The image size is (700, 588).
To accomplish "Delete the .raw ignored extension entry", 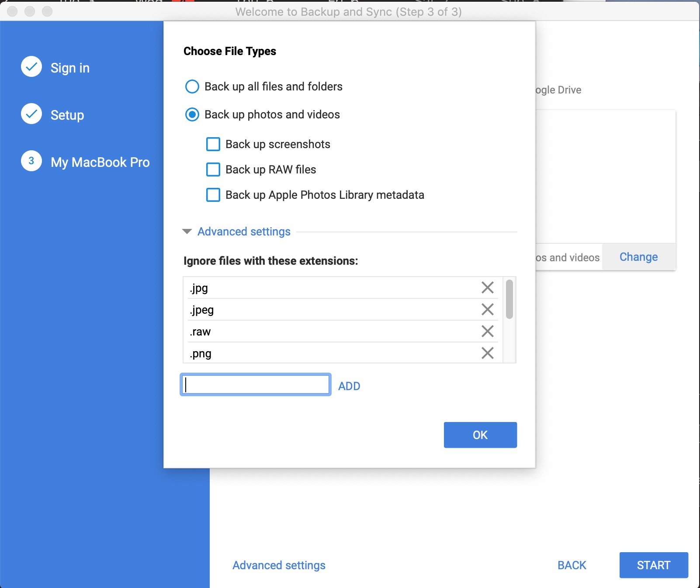I will [487, 331].
